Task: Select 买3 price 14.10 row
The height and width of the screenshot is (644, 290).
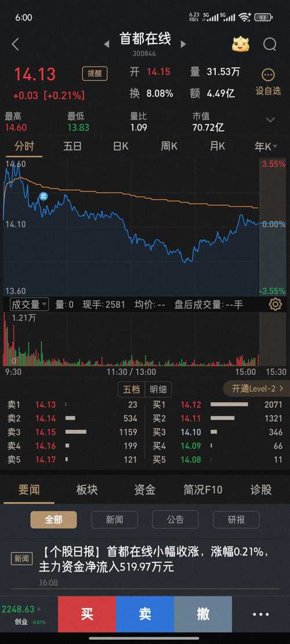Action: point(217,432)
